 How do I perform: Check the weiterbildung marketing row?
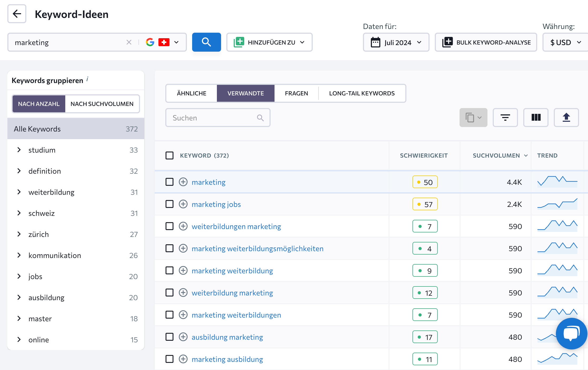pos(170,293)
